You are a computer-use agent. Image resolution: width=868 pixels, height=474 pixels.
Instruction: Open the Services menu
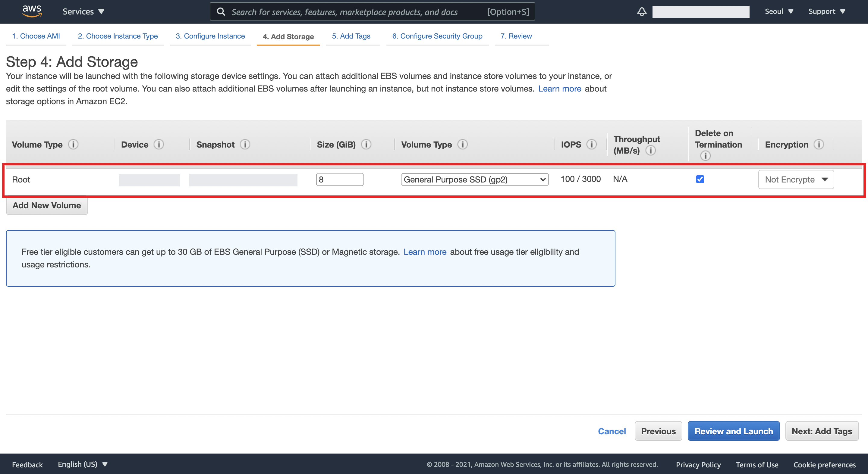(83, 11)
